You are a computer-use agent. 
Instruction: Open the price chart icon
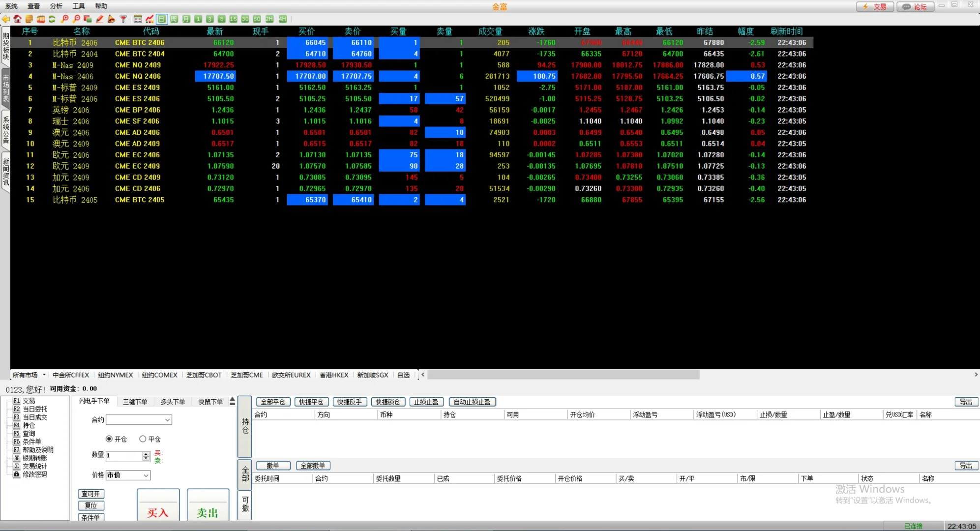click(x=149, y=19)
